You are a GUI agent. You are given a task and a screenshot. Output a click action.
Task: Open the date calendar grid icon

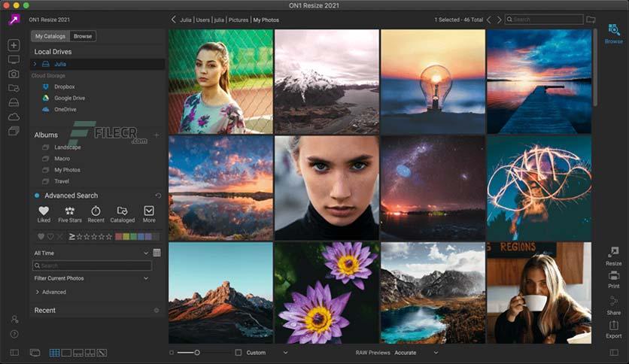(x=156, y=253)
